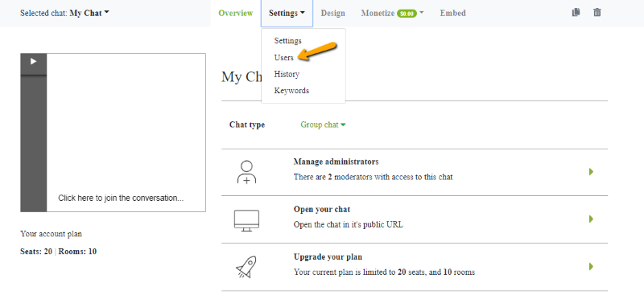Collapse the Settings tab dropdown

(287, 13)
